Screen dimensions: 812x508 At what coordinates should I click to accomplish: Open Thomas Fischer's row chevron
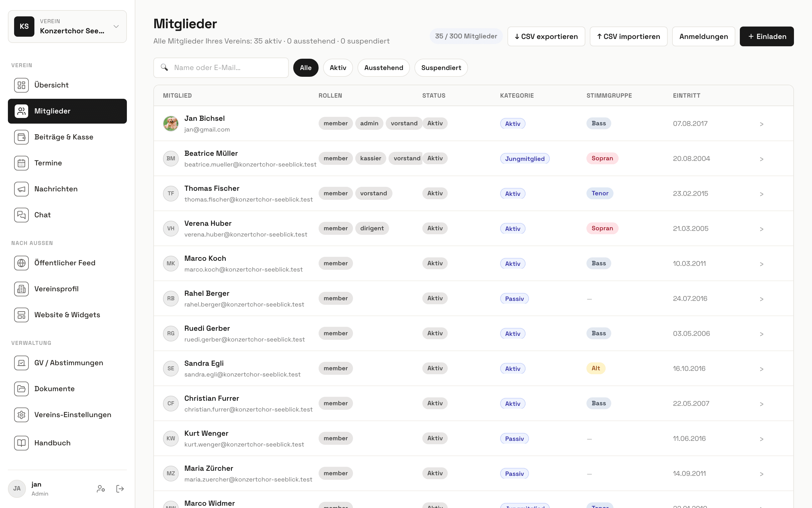click(x=761, y=194)
